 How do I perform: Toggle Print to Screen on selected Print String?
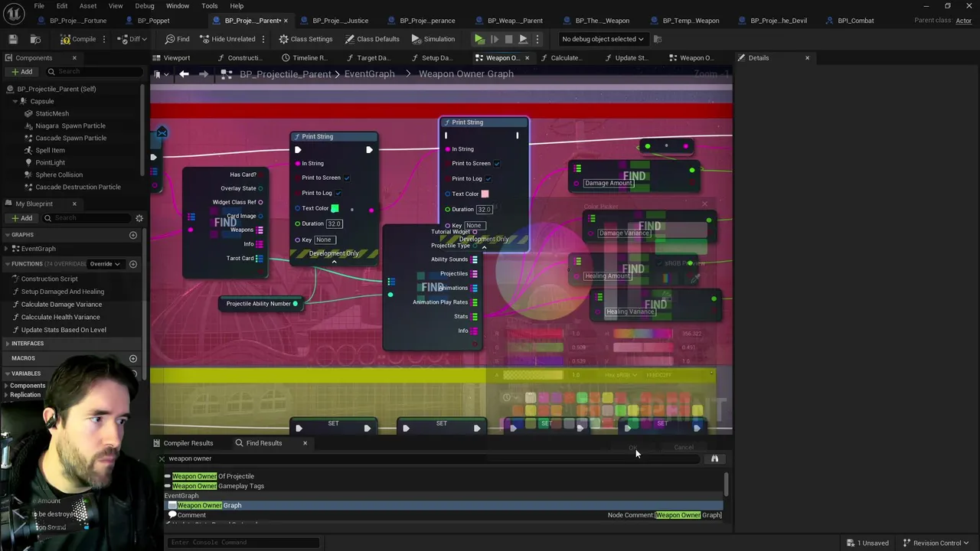point(497,163)
